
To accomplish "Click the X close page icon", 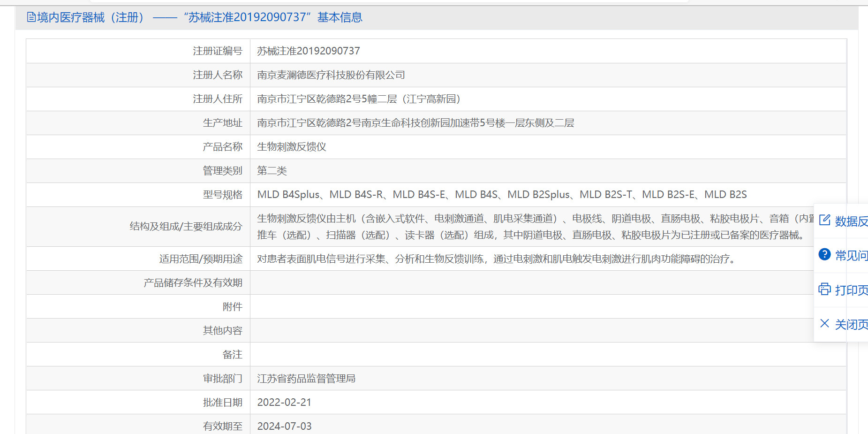I will point(824,323).
